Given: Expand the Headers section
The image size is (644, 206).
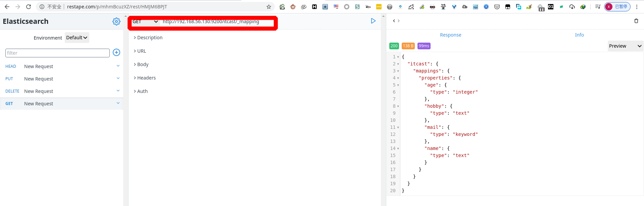Looking at the screenshot, I should [145, 78].
